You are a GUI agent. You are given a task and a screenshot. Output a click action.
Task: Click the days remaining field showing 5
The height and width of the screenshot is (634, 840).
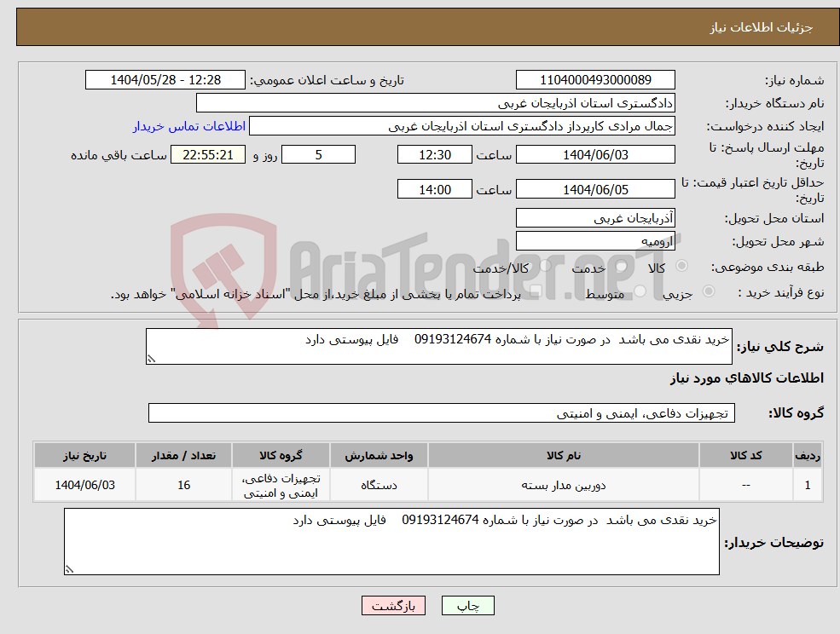pos(318,154)
